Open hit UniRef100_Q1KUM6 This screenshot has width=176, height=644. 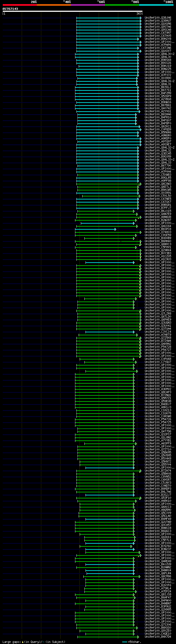click(158, 24)
